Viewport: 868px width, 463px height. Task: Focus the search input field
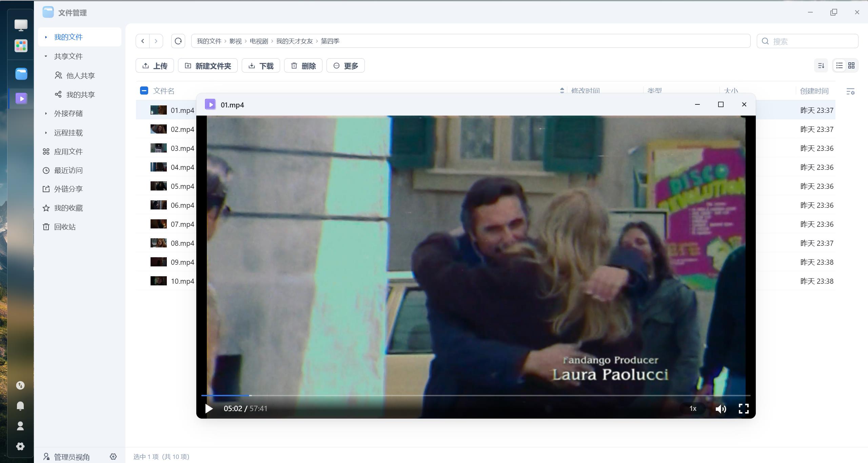click(808, 41)
